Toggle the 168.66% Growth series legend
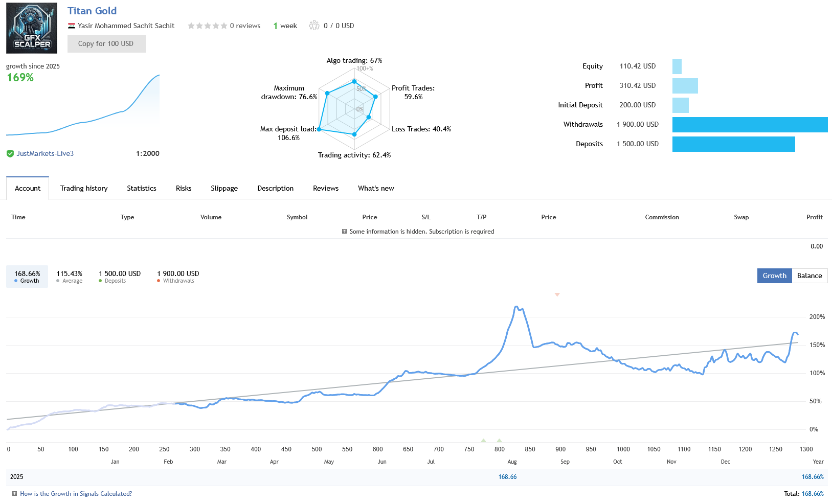832x504 pixels. coord(27,277)
